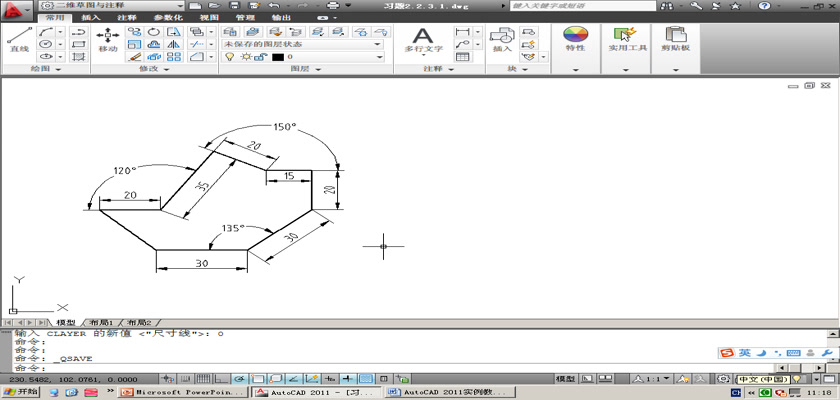Click the Insert block (插入) button
The image size is (840, 400).
(x=502, y=40)
